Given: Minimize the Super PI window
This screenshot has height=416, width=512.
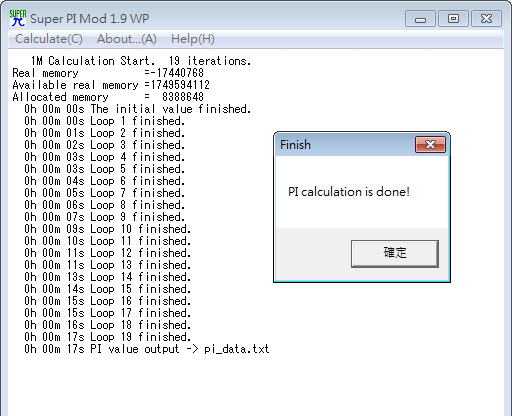Looking at the screenshot, I should coord(420,19).
